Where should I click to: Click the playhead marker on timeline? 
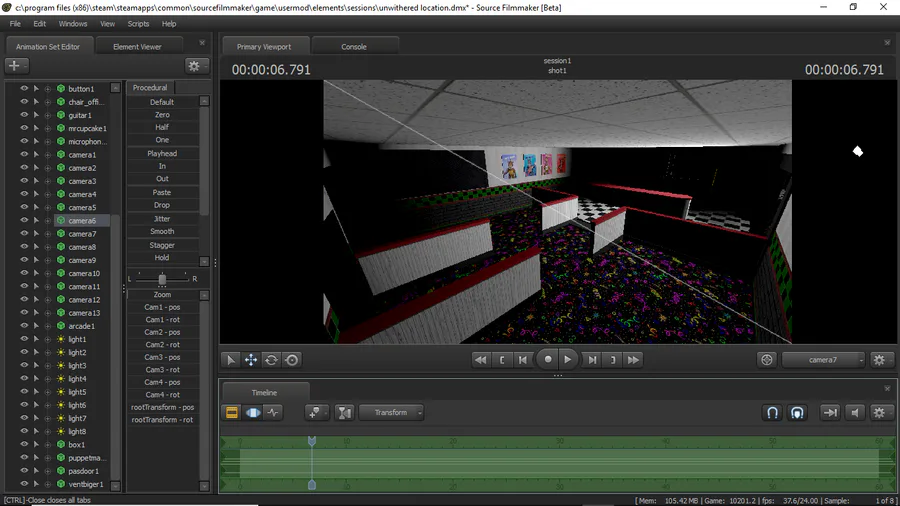tap(312, 441)
